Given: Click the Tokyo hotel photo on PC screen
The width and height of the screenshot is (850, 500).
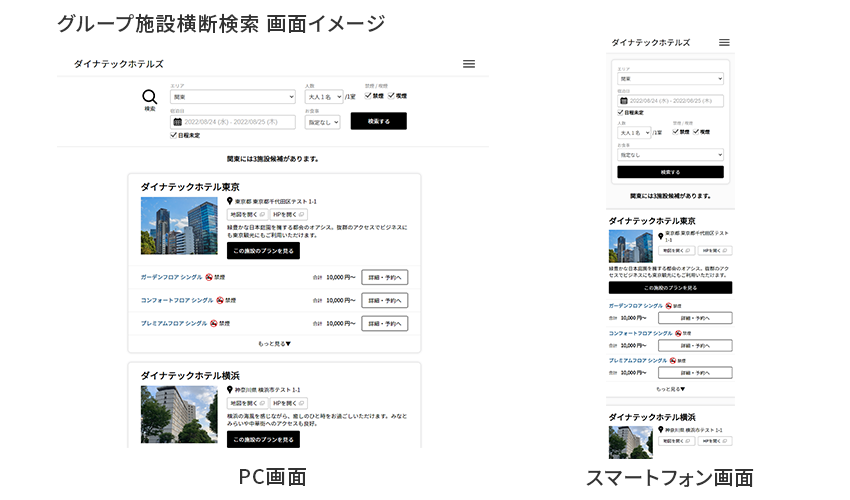Looking at the screenshot, I should [x=179, y=226].
